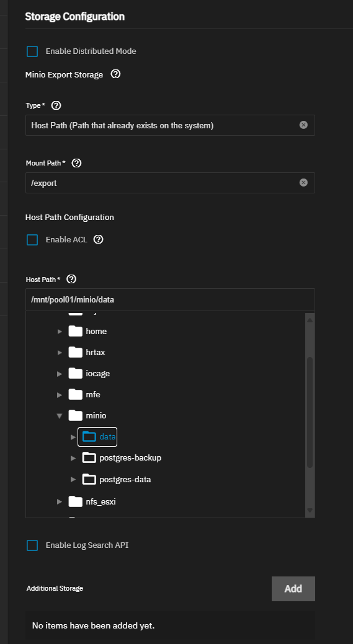Enable Distributed Mode checkbox
Screen dimensions: 353x644
pos(32,51)
